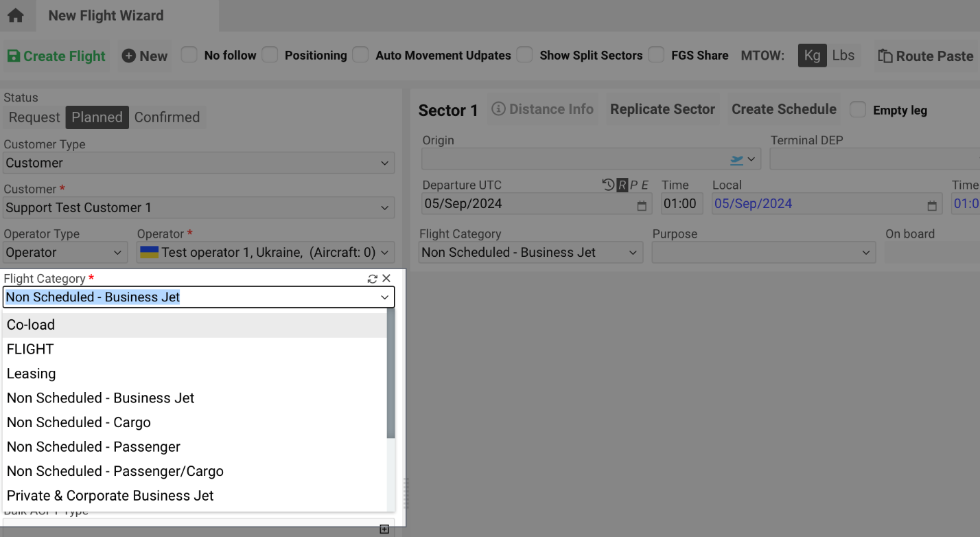Click the refresh icon in Flight Category popup

pyautogui.click(x=372, y=278)
